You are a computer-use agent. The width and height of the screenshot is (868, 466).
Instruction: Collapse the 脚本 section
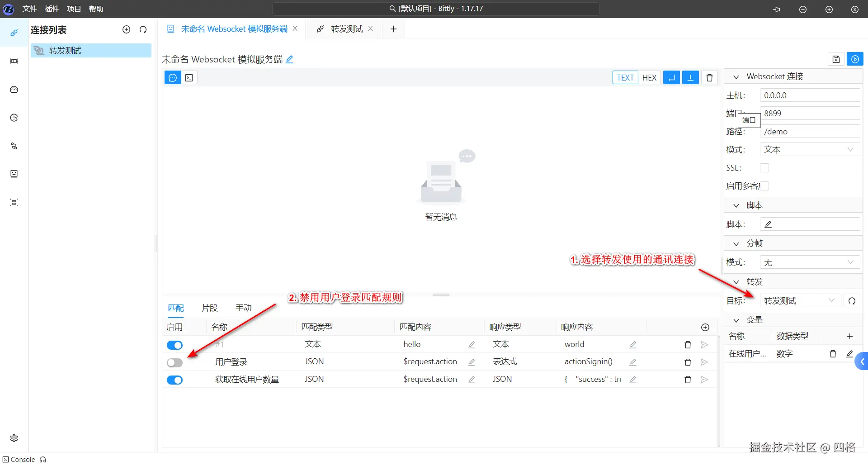(x=736, y=206)
